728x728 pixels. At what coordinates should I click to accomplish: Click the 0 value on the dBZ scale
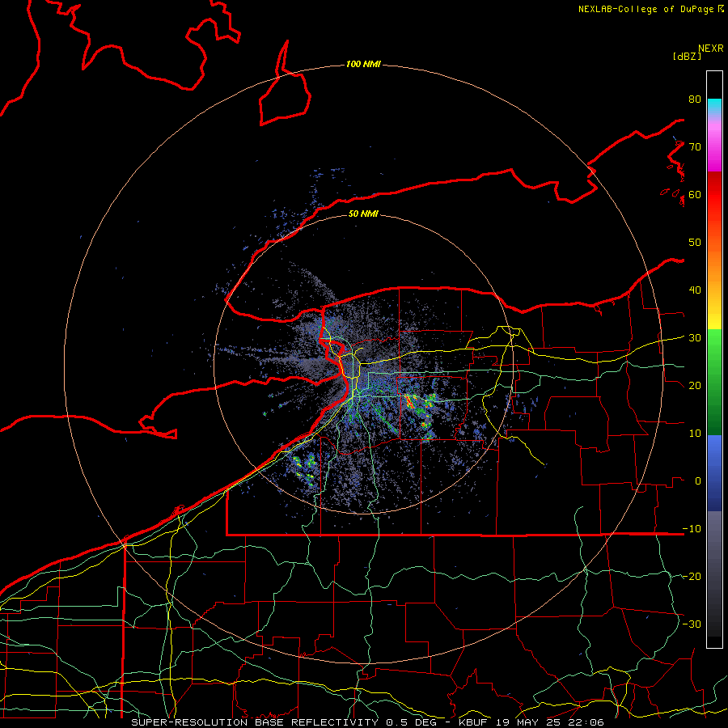click(x=698, y=481)
